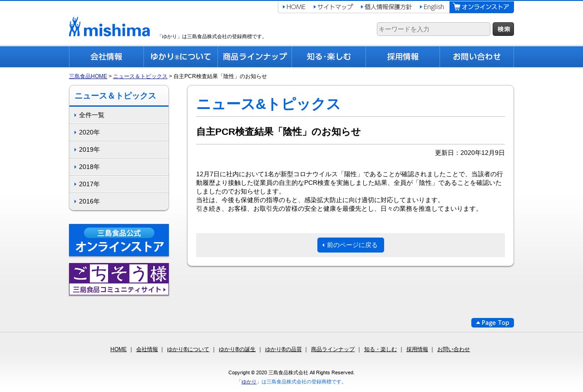This screenshot has width=583, height=392.
Task: Open 採用情報 main menu
Action: pyautogui.click(x=403, y=57)
